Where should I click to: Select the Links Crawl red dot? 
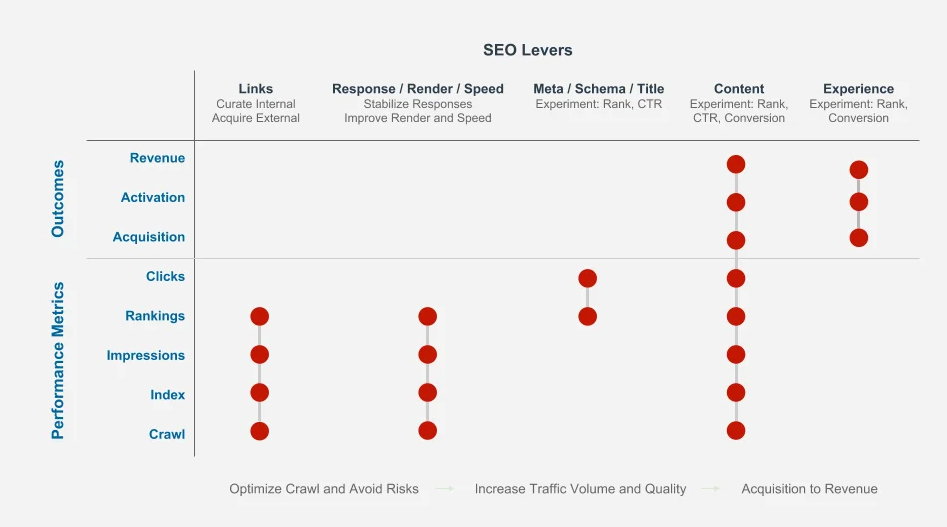[x=260, y=431]
